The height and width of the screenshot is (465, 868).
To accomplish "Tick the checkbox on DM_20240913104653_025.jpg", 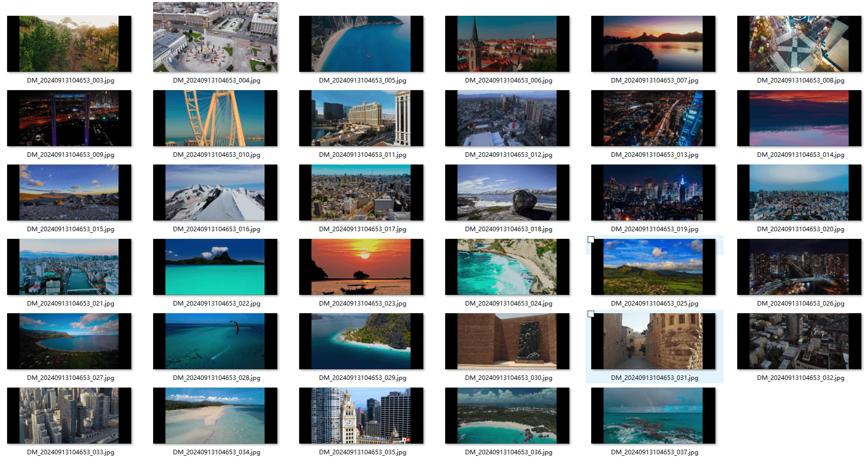I will point(591,239).
